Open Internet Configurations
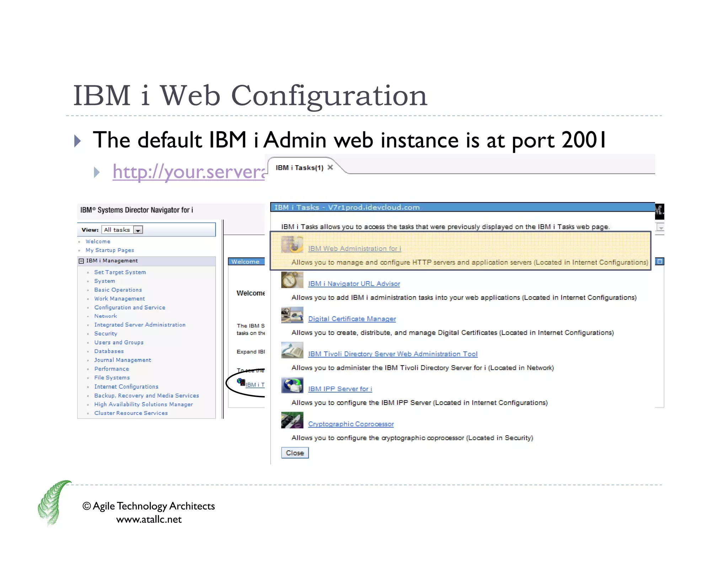This screenshot has height=562, width=728. click(126, 387)
